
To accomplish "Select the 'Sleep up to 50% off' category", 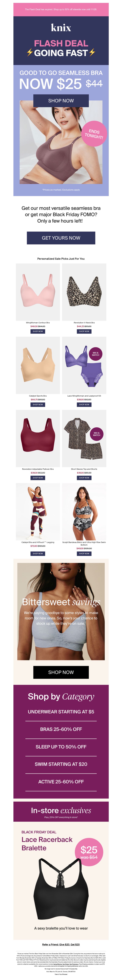I will pyautogui.click(x=61, y=747).
